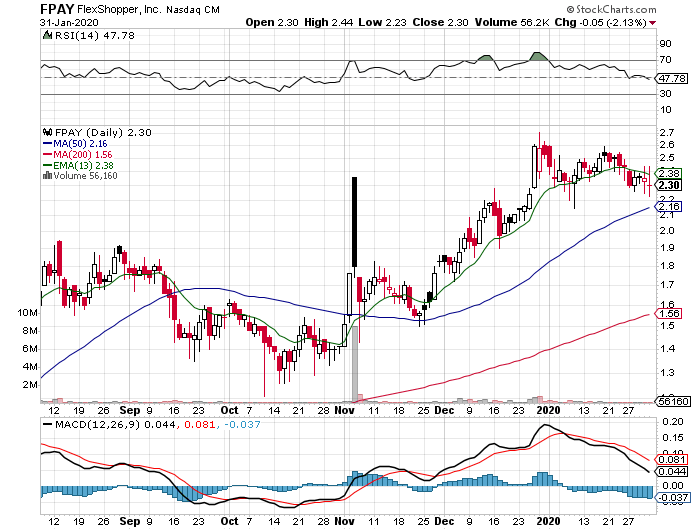Click the FPAY (Daily) candlestick legend icon
Screen dimensions: 700x530
[45, 132]
